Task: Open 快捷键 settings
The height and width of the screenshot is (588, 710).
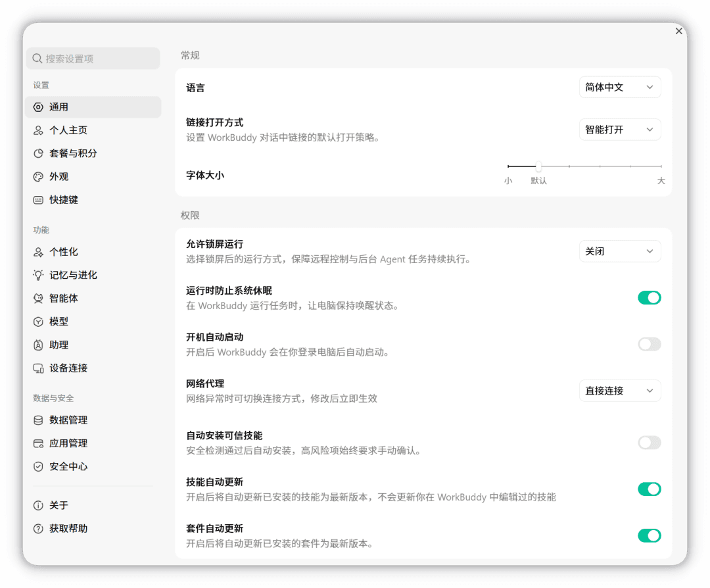Action: [x=93, y=200]
